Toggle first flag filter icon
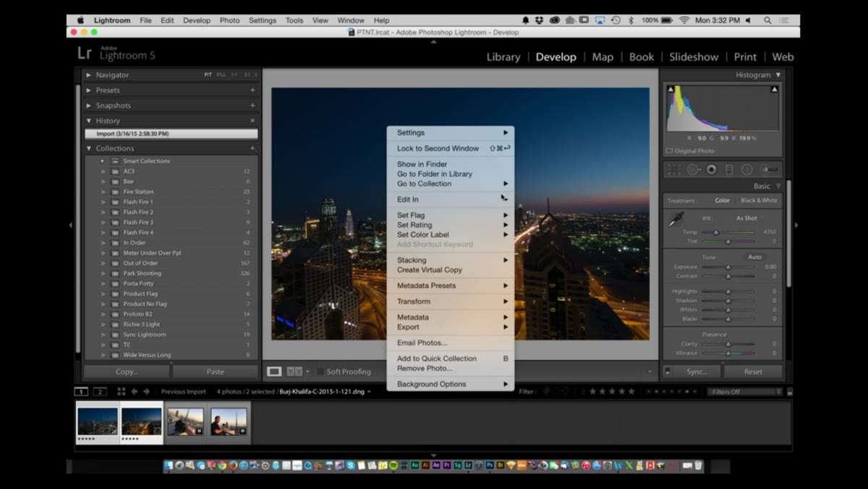Viewport: 868px width, 489px height. tap(546, 391)
